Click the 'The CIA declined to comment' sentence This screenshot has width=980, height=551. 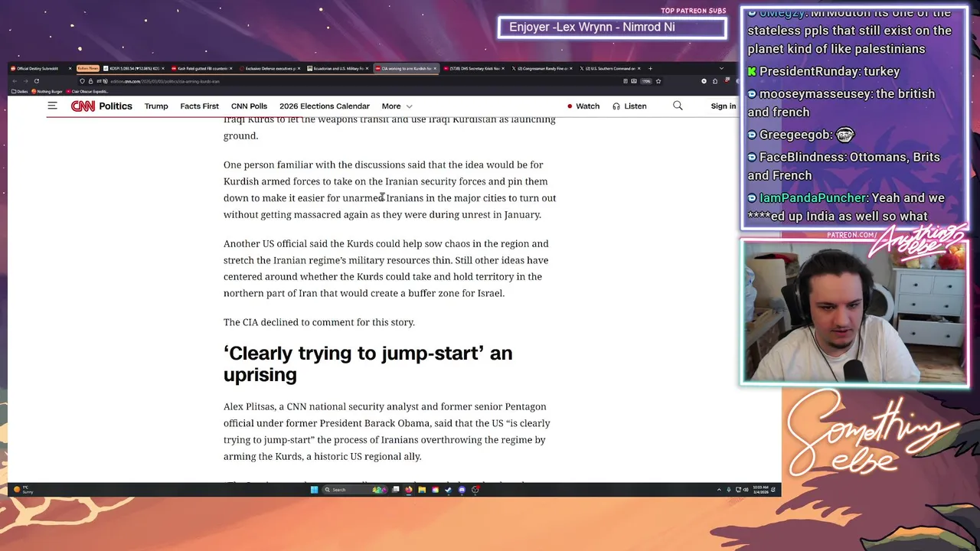pos(319,322)
